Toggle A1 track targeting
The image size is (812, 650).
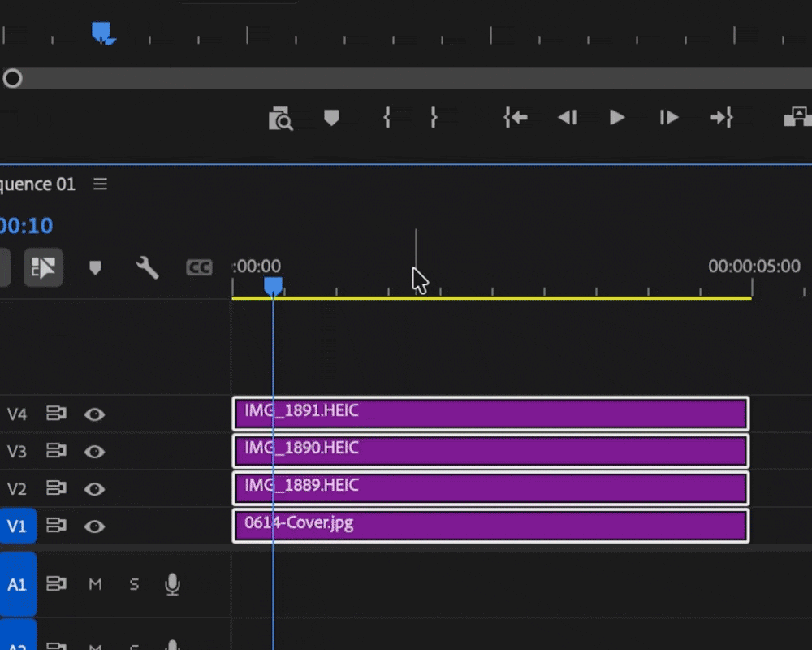(18, 584)
